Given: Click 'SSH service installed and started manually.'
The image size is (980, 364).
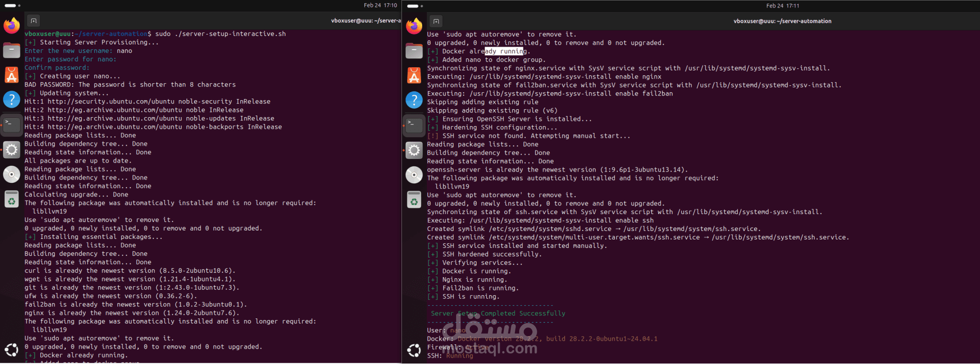Looking at the screenshot, I should pyautogui.click(x=517, y=246).
